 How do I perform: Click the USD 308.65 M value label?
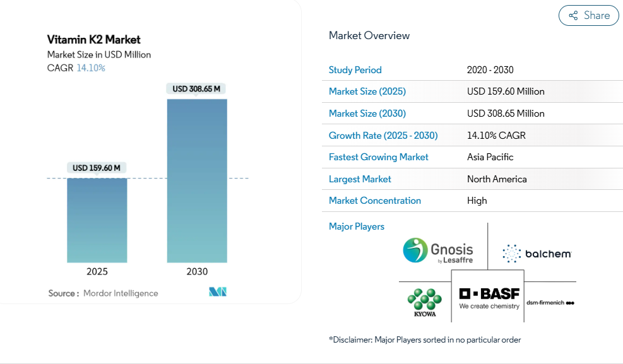point(196,89)
